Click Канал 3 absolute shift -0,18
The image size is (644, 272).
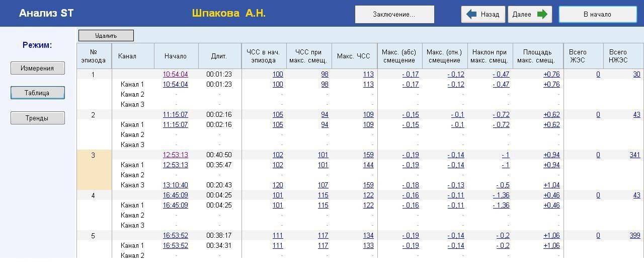coord(411,185)
